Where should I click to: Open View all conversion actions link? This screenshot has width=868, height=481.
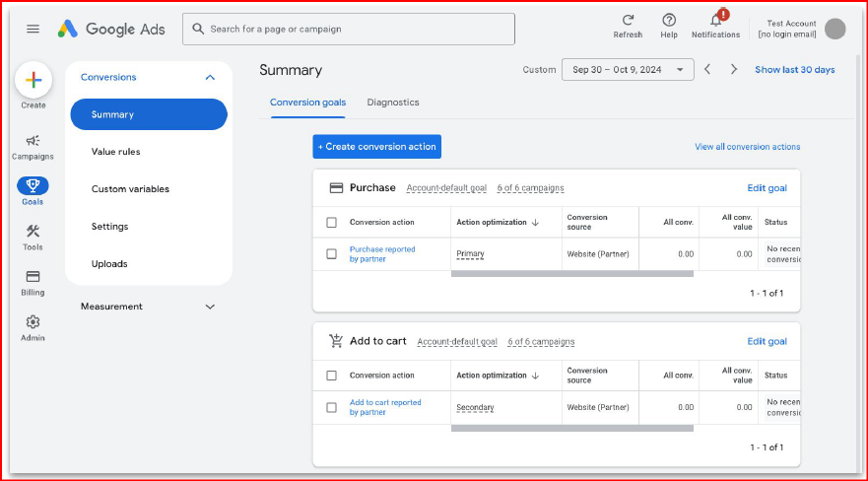point(747,147)
